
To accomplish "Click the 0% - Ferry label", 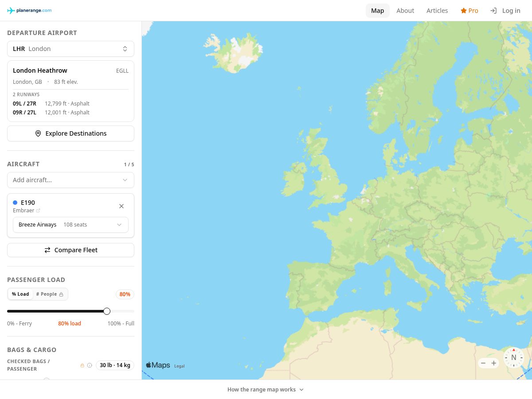I will pyautogui.click(x=20, y=324).
